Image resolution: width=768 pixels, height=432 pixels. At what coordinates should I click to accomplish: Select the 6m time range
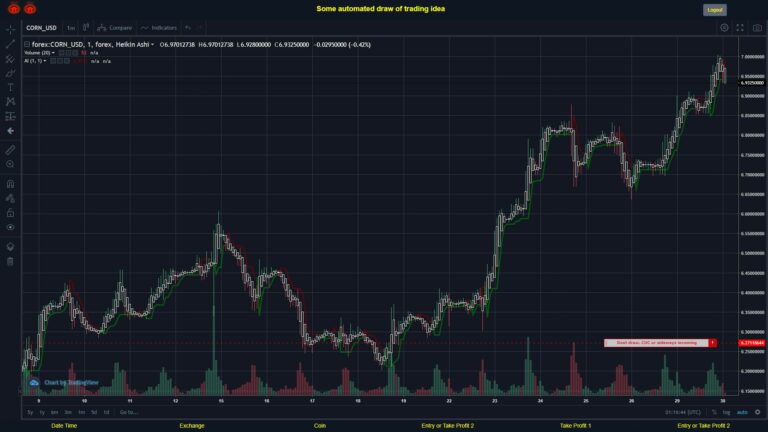click(54, 412)
